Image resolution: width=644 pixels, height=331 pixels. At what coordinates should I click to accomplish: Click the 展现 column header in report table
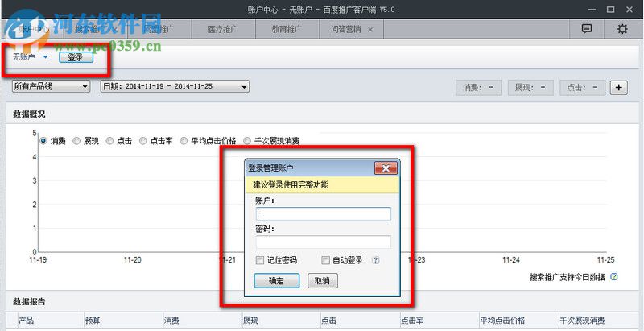tap(280, 321)
